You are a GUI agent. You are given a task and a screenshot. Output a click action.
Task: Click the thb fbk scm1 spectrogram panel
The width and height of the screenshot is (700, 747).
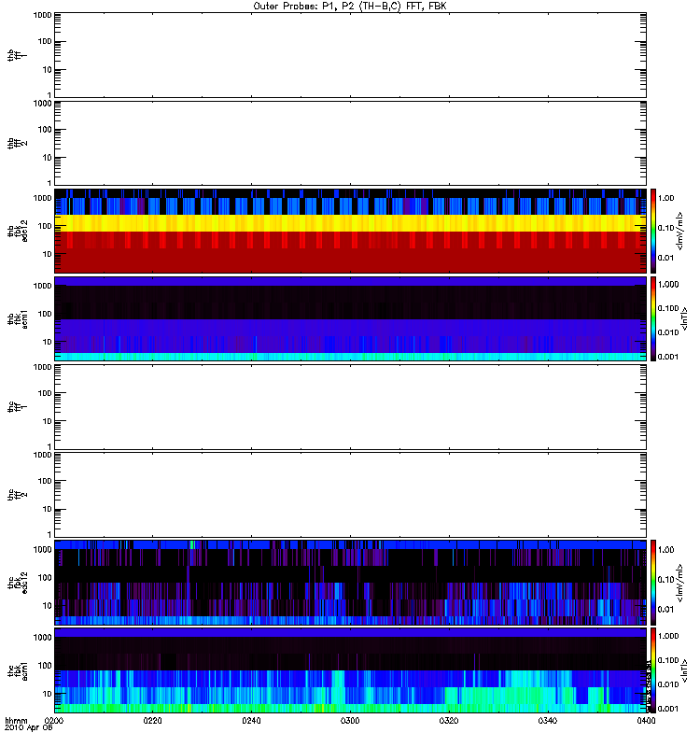point(351,318)
